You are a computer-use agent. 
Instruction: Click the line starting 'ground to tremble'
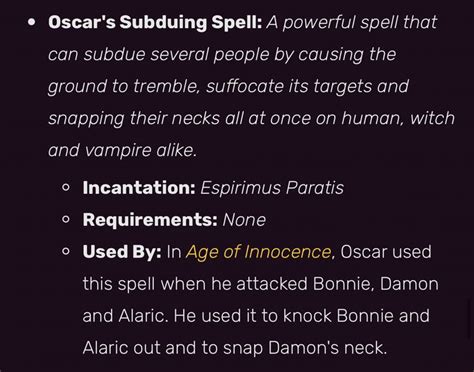[228, 87]
